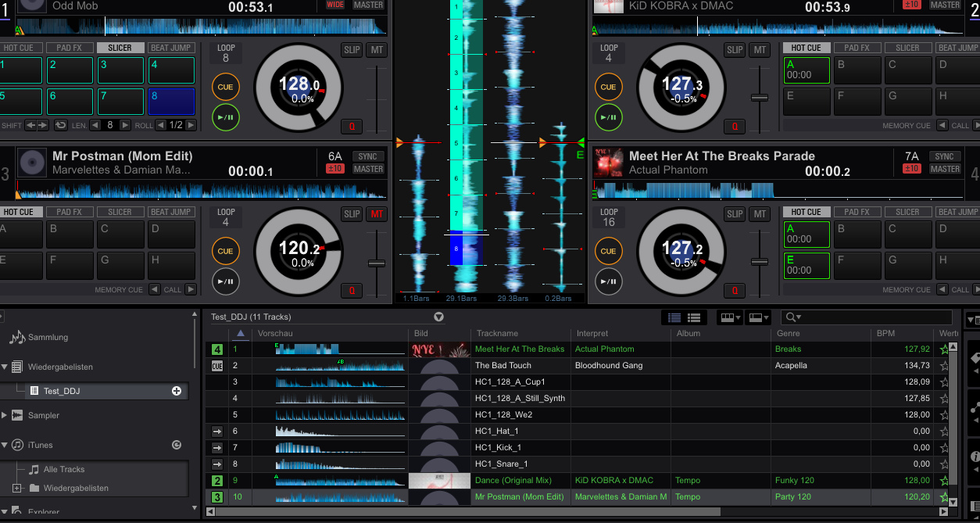Image resolution: width=980 pixels, height=523 pixels.
Task: Select BEAT JUMP tab on deck 4
Action: pyautogui.click(x=957, y=212)
